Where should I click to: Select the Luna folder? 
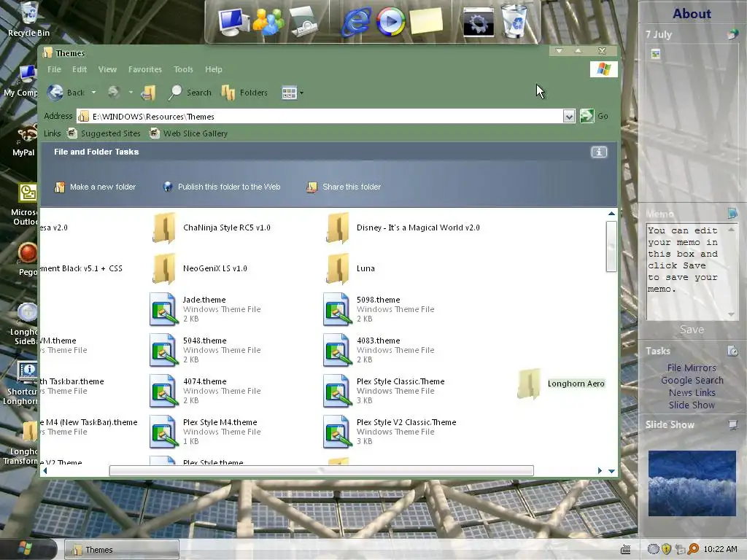(351, 268)
